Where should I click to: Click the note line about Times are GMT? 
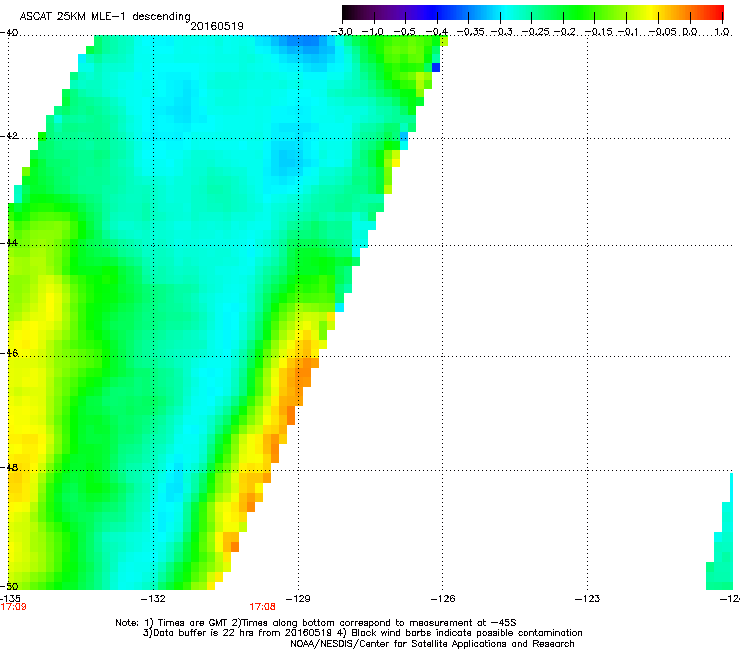(x=316, y=623)
